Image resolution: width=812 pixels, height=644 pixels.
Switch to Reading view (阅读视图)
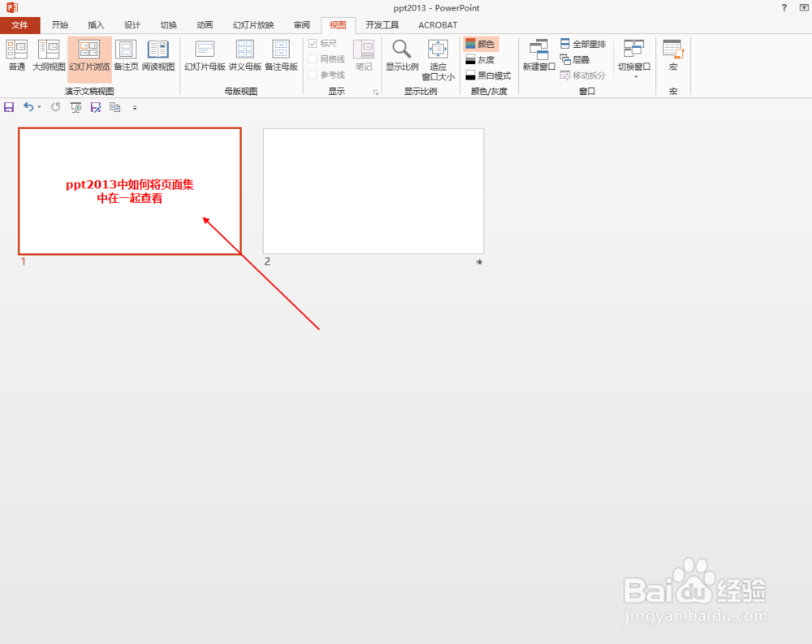[x=158, y=55]
